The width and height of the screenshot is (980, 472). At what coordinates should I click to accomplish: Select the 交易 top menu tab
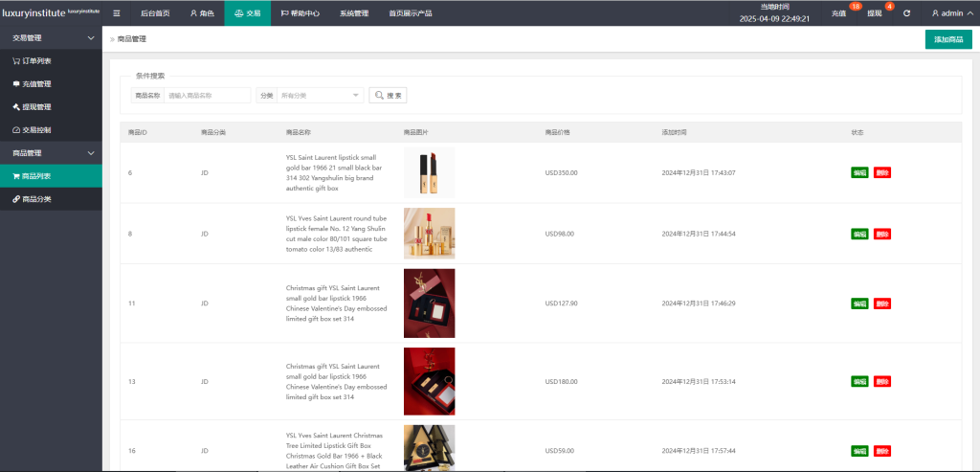[248, 13]
